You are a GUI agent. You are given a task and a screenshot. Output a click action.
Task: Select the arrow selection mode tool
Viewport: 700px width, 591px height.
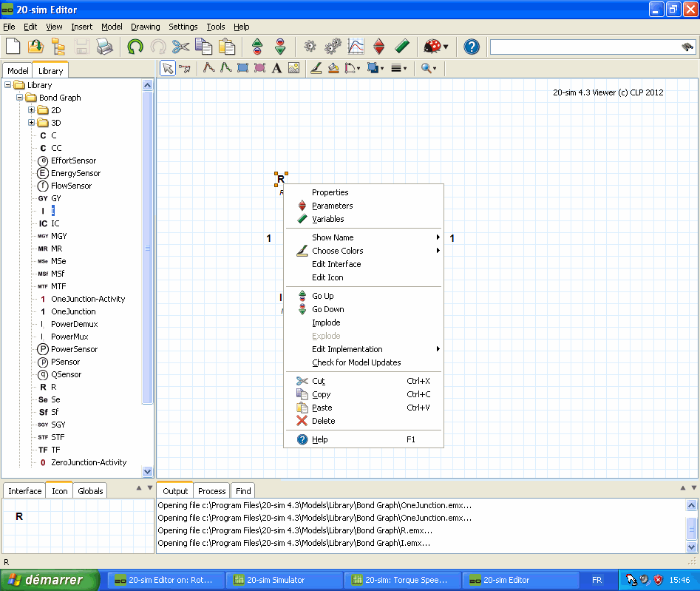click(168, 68)
